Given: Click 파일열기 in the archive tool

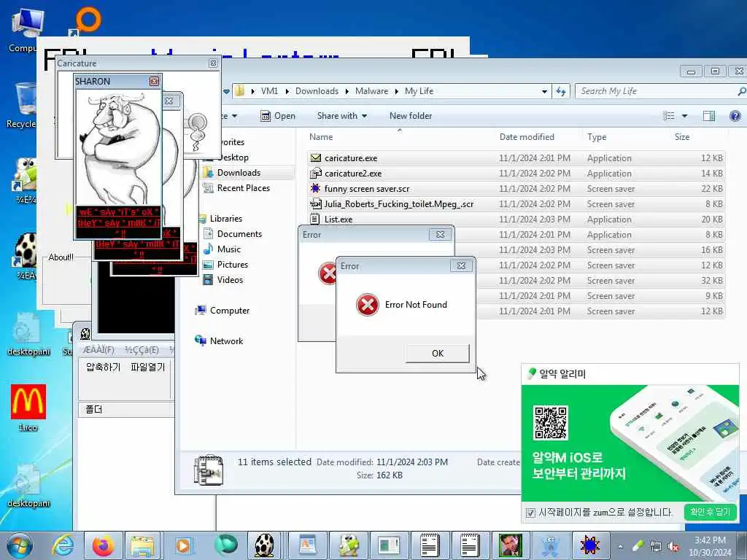Looking at the screenshot, I should 147,367.
